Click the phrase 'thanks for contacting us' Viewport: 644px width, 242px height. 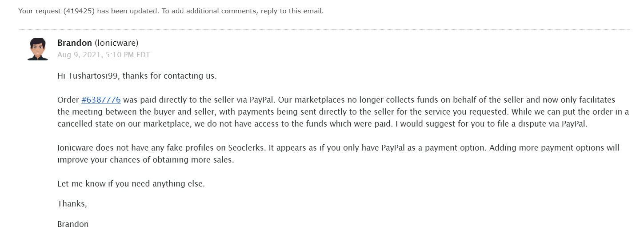click(169, 76)
